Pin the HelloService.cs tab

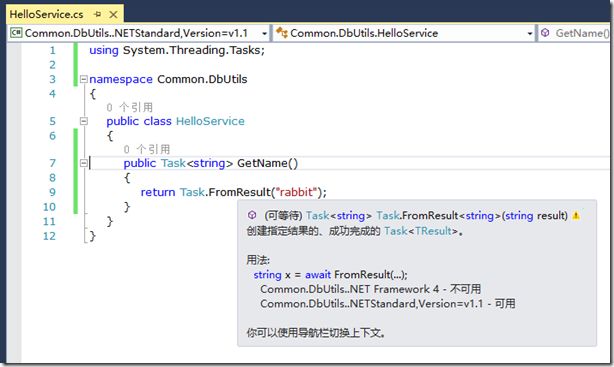(x=98, y=14)
